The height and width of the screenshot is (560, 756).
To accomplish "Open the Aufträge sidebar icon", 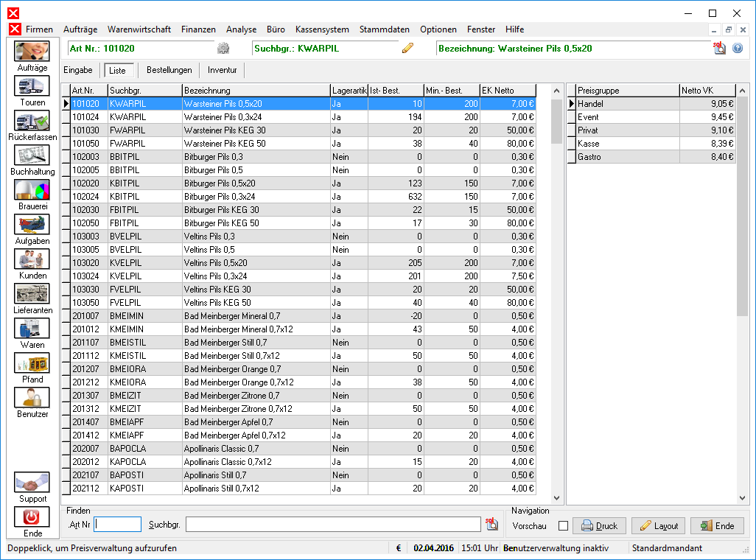I will tap(32, 51).
